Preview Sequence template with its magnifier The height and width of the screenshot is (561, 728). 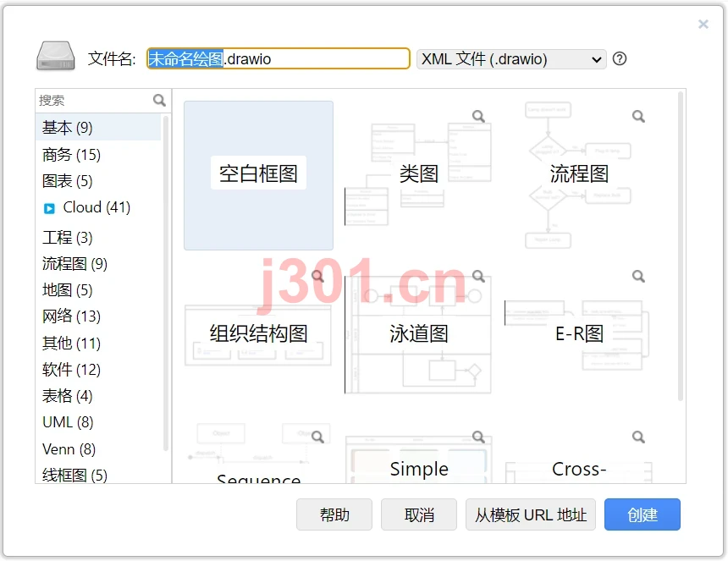coord(317,437)
